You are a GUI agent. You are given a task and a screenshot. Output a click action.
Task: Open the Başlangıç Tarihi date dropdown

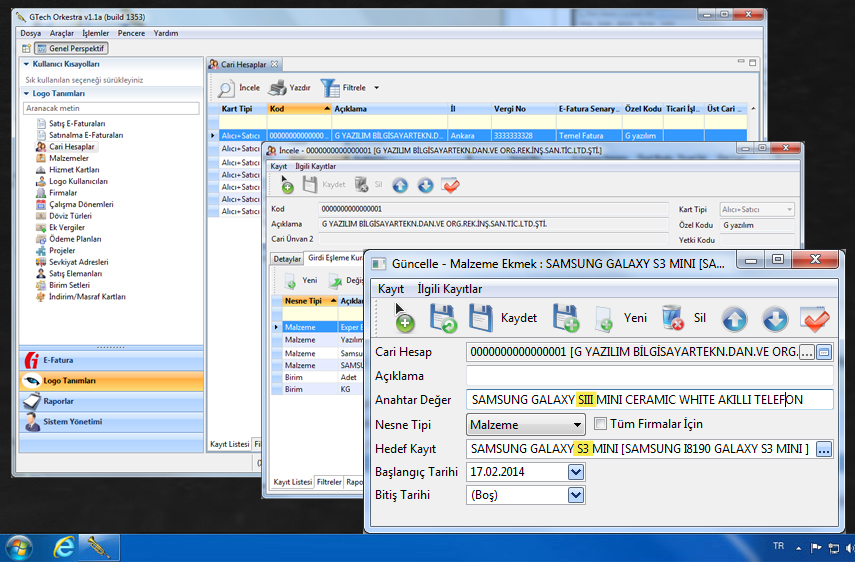575,471
